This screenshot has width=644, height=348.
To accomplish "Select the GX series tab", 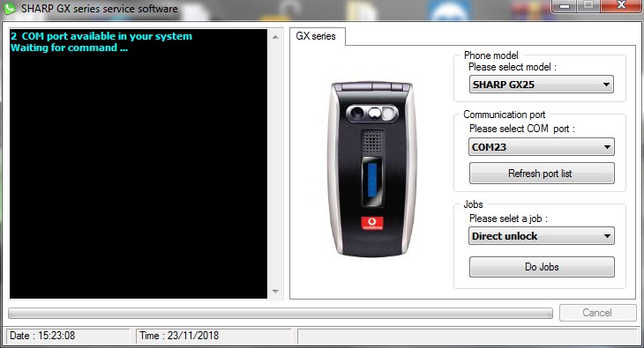I will pos(317,36).
